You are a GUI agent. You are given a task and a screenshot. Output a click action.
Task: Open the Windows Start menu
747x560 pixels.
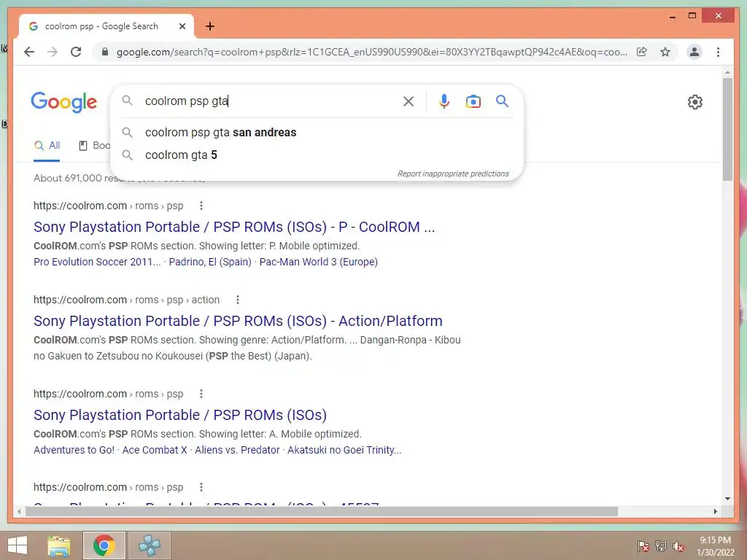coord(18,545)
